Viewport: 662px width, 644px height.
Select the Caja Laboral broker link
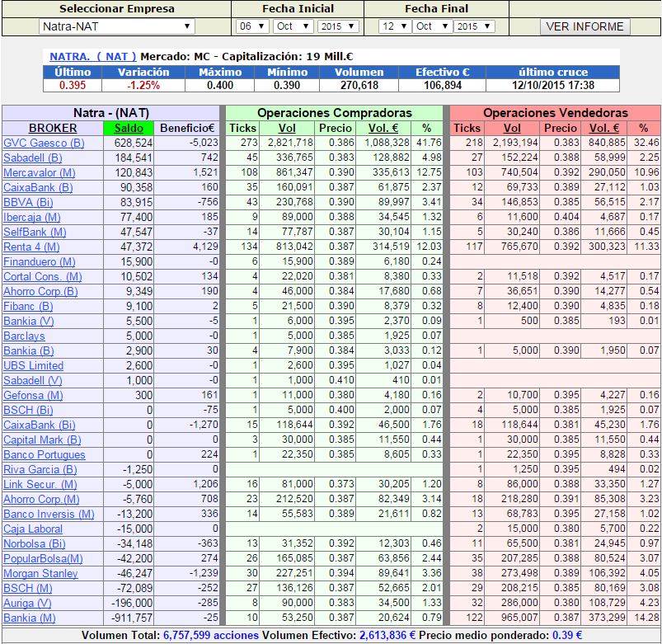(33, 529)
